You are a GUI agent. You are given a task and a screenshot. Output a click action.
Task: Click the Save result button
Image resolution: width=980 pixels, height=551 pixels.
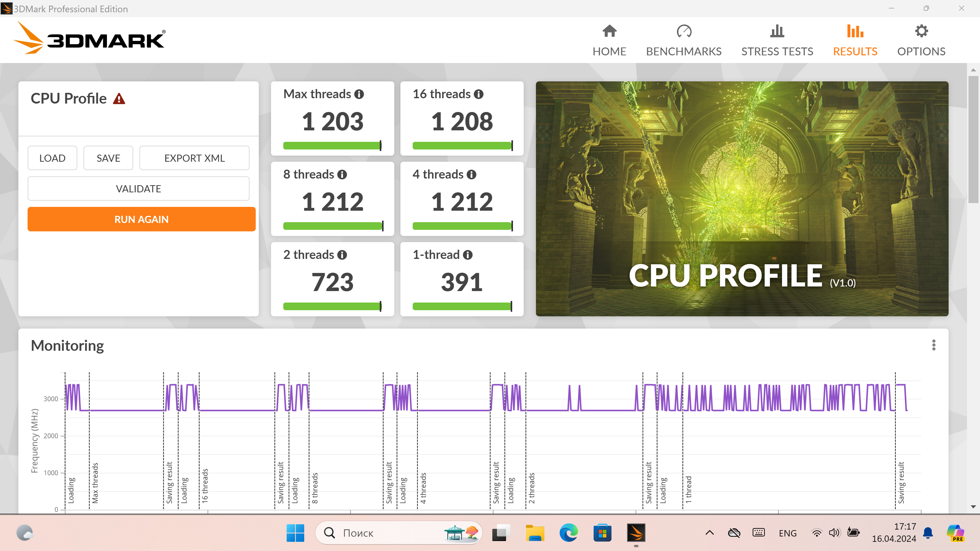point(108,158)
